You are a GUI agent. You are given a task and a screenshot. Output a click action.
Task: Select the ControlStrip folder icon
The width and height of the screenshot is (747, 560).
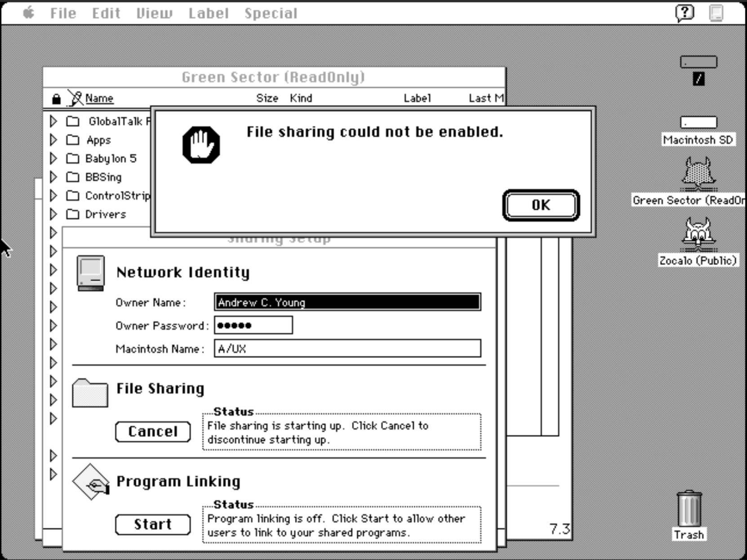point(73,196)
